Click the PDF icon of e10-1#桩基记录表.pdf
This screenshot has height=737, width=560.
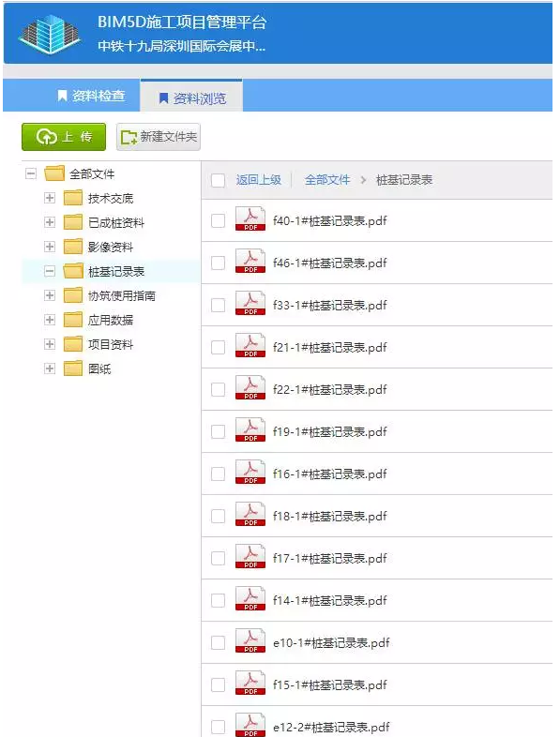[x=250, y=640]
